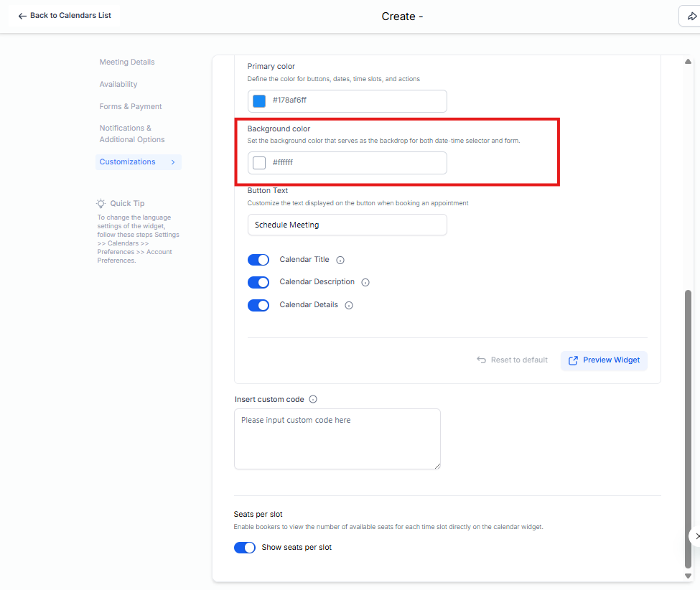Image resolution: width=700 pixels, height=590 pixels.
Task: Click info icon beside Insert custom code
Action: pos(313,400)
